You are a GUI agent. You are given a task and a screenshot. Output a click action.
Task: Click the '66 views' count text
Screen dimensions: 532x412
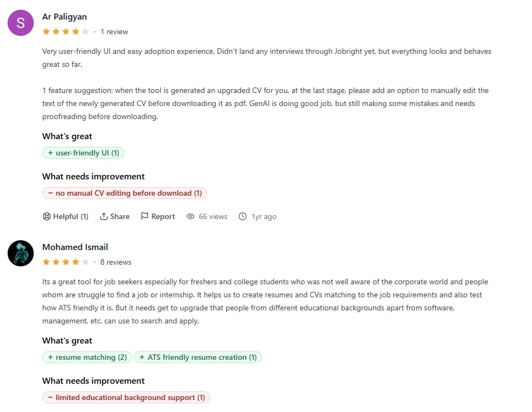click(x=213, y=216)
